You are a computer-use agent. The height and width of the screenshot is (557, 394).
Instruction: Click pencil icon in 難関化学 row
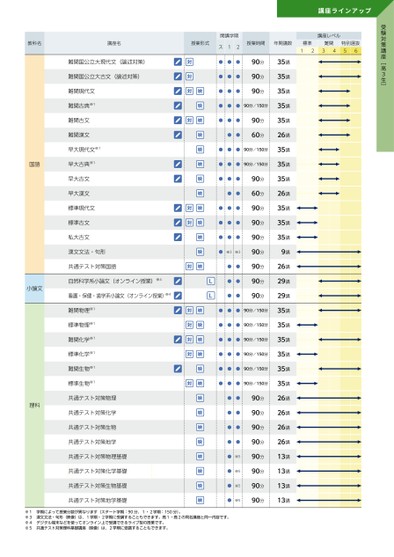(x=178, y=340)
